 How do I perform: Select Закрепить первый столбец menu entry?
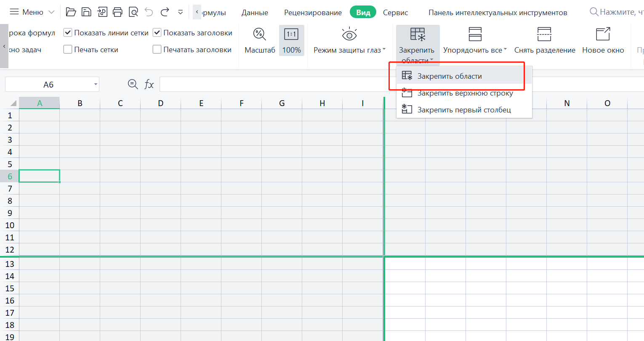[464, 110]
